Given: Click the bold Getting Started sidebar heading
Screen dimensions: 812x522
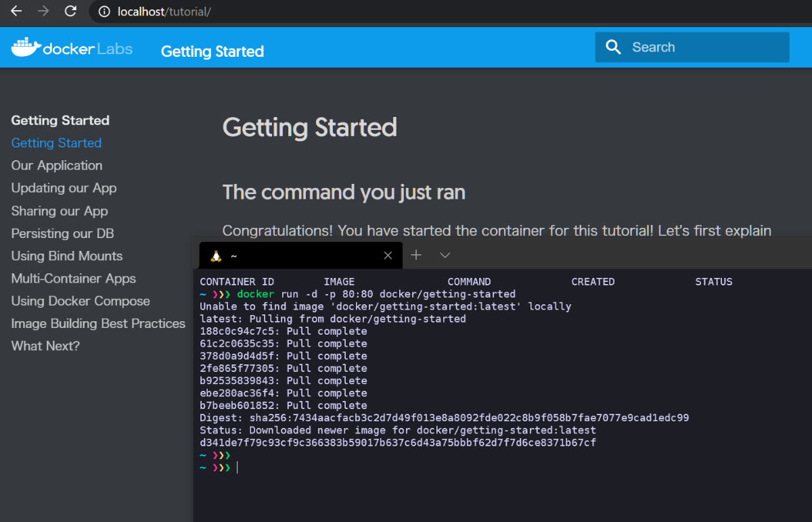Looking at the screenshot, I should pos(60,120).
